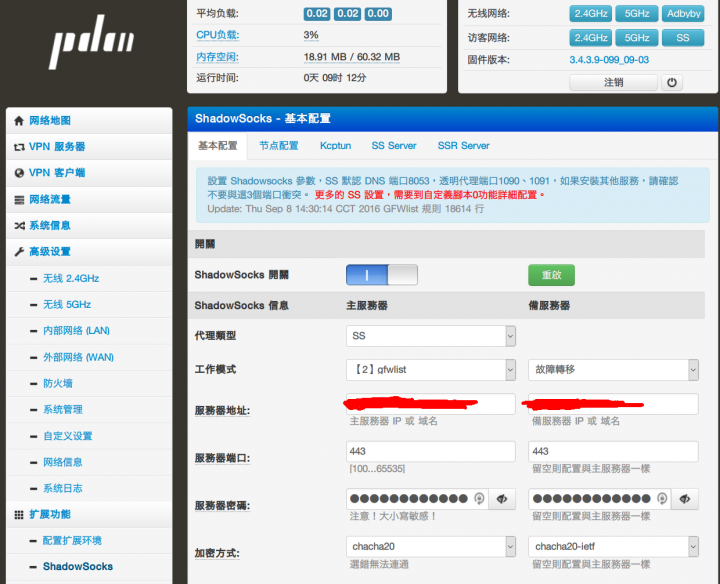Click the power icon button next to 注销
The image size is (720, 584).
(x=672, y=83)
